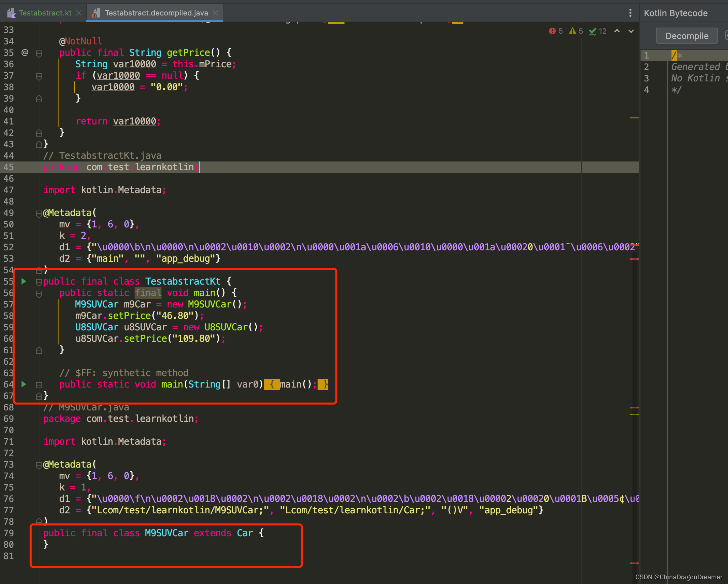728x584 pixels.
Task: Click the fold end marker on line 61
Action: (x=39, y=351)
